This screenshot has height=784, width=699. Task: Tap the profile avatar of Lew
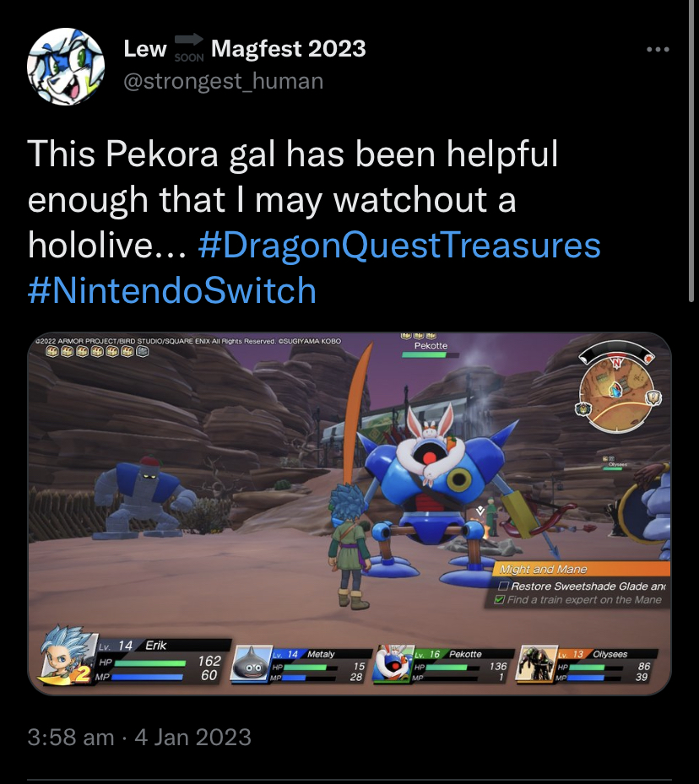pos(66,67)
